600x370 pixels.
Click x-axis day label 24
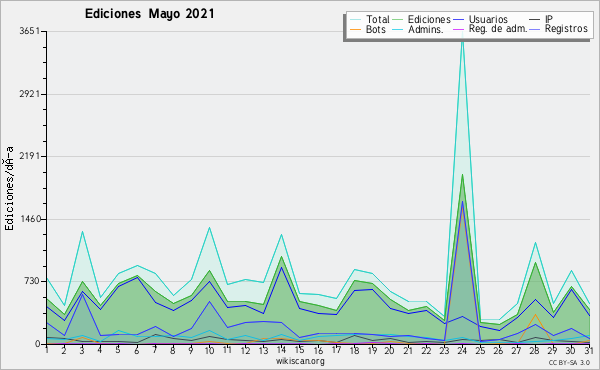pyautogui.click(x=462, y=351)
